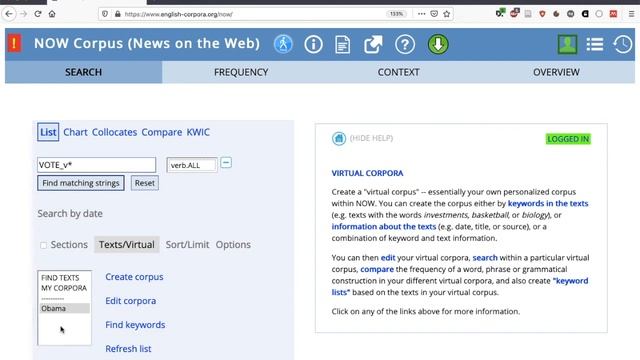Click the padlock site security icon
640x360 pixels.
tap(118, 14)
